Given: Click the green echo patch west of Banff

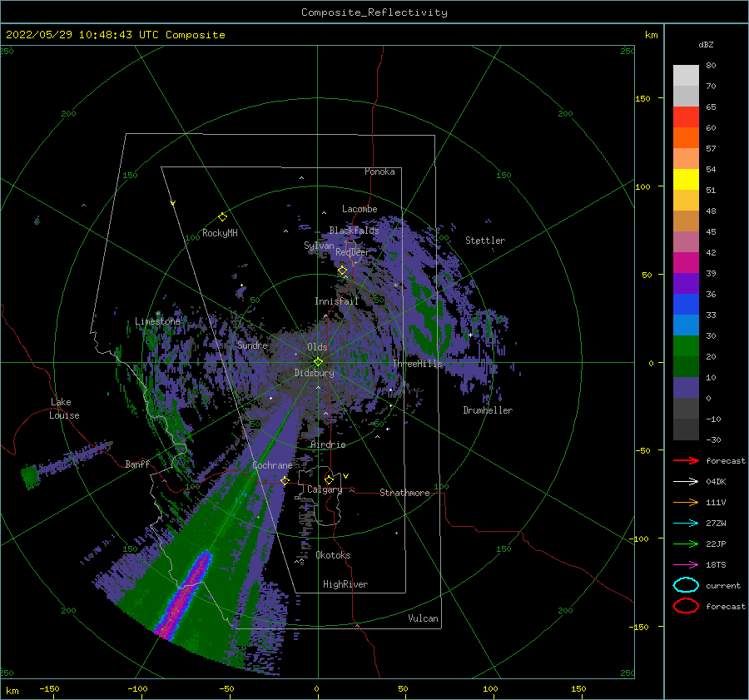Looking at the screenshot, I should pyautogui.click(x=30, y=476).
